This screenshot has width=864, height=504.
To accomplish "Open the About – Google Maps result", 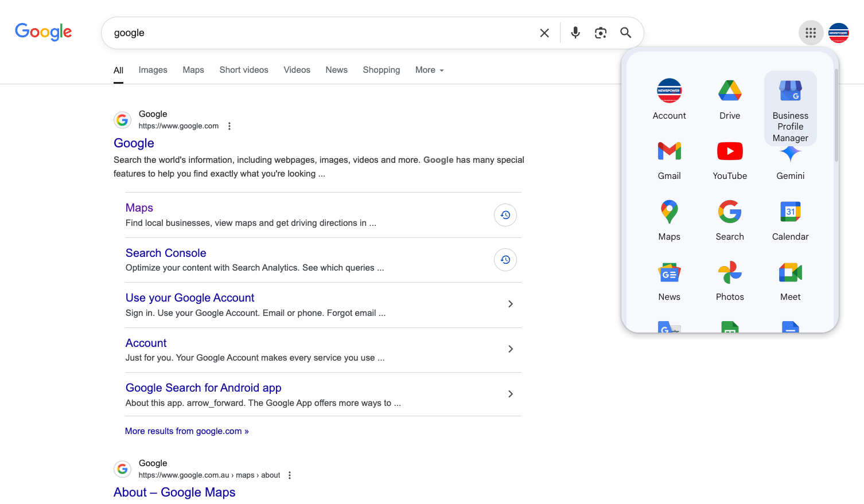I will point(174,493).
